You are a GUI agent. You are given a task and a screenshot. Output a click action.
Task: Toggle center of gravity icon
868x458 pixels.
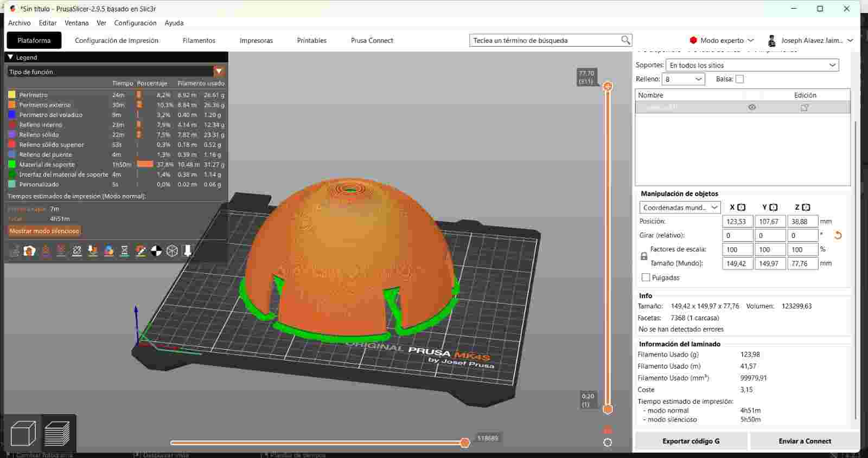point(156,251)
